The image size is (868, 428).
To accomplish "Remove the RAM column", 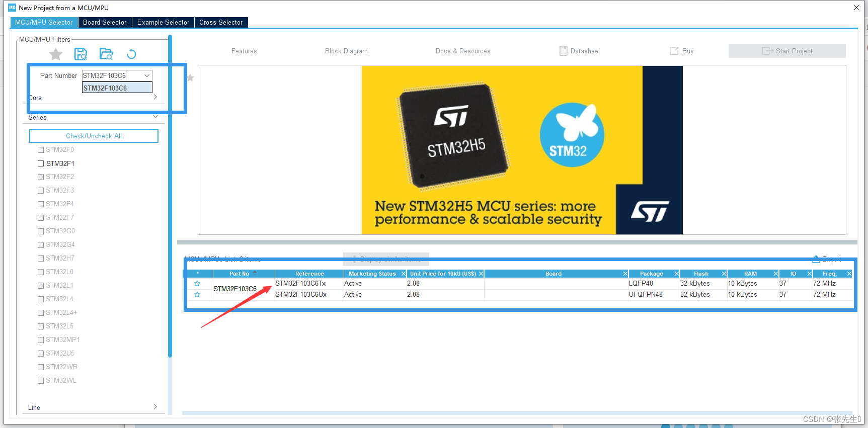I will [776, 274].
